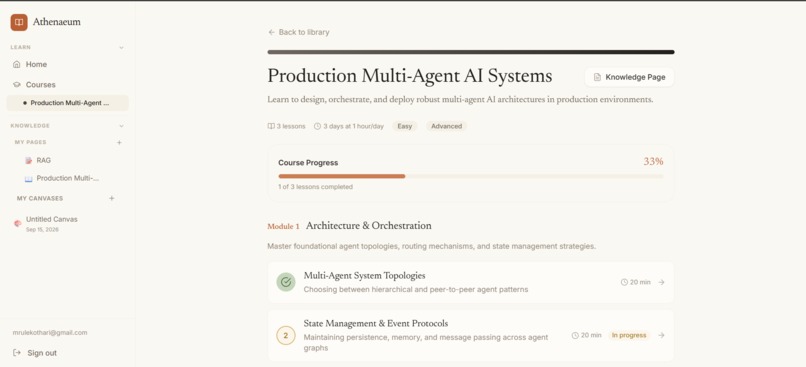Collapse the Learn section chevron
Viewport: 806px width, 367px height.
(x=121, y=47)
